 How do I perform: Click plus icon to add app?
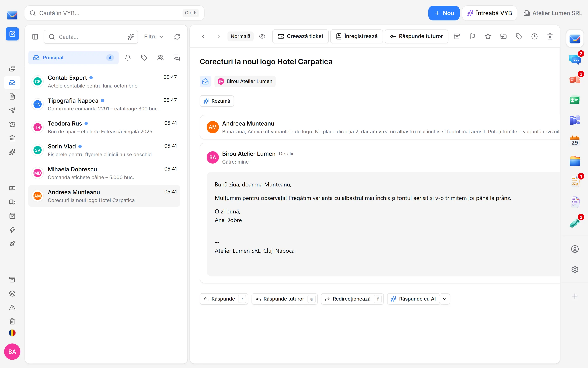tap(575, 296)
